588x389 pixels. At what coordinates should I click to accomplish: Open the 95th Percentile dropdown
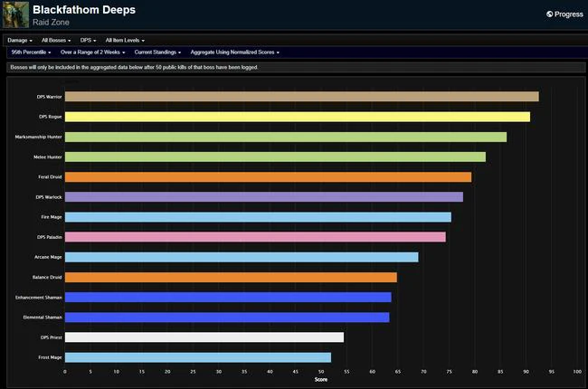31,52
